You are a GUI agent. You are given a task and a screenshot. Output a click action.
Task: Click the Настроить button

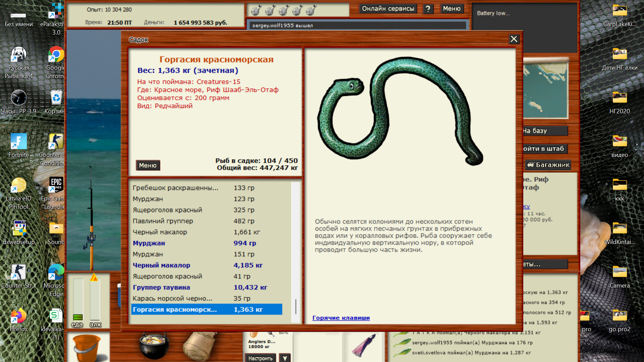tap(260, 358)
